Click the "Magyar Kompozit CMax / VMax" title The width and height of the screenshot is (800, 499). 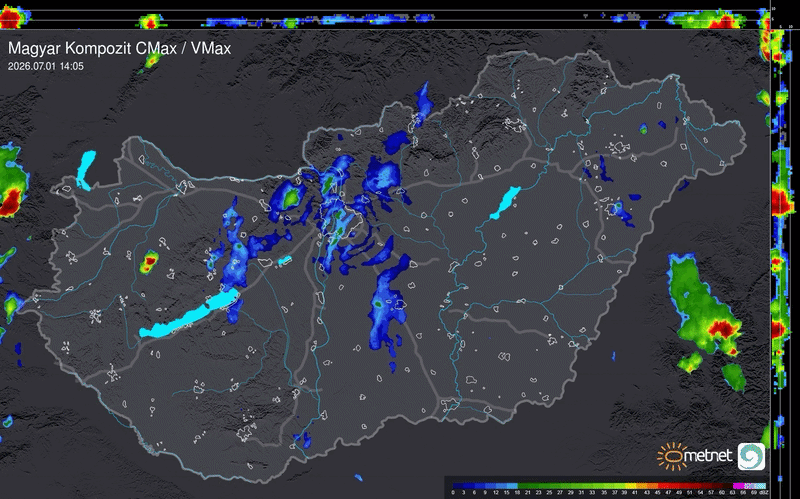119,48
